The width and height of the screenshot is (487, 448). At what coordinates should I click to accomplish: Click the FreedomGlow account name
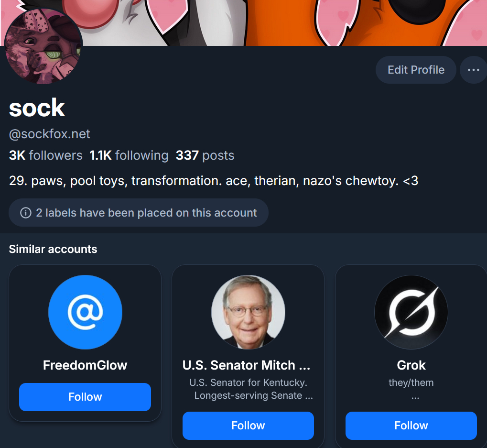(x=85, y=365)
